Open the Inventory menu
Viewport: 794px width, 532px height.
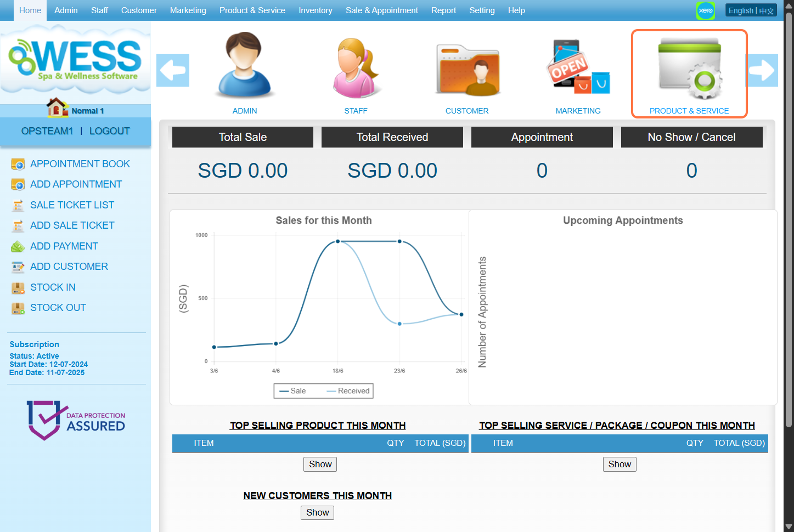(315, 10)
